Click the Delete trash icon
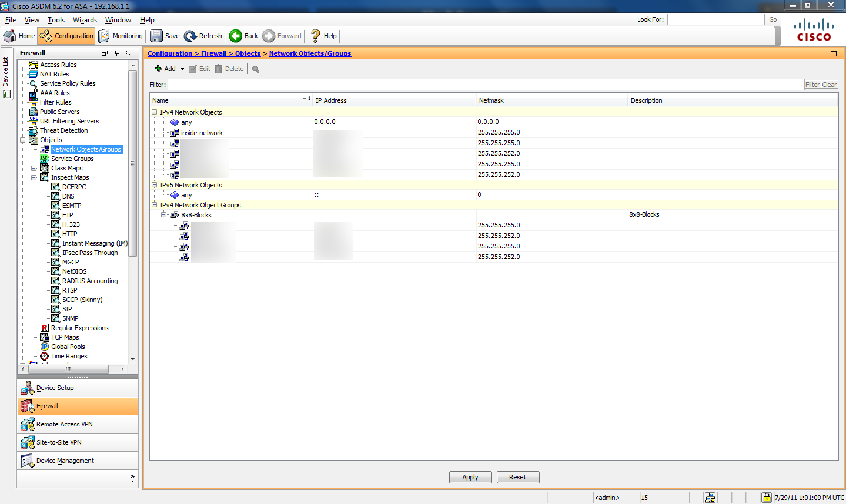Image resolution: width=846 pixels, height=504 pixels. [x=218, y=69]
